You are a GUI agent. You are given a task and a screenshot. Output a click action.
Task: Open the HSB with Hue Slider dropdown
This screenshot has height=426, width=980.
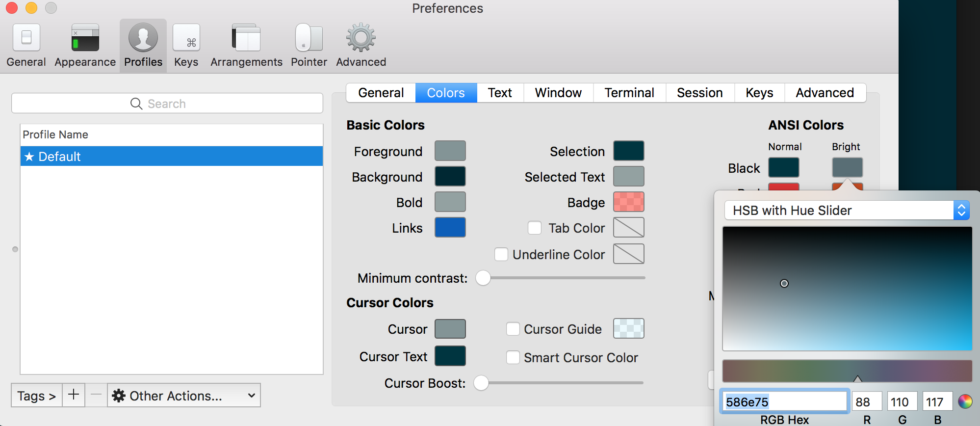847,211
